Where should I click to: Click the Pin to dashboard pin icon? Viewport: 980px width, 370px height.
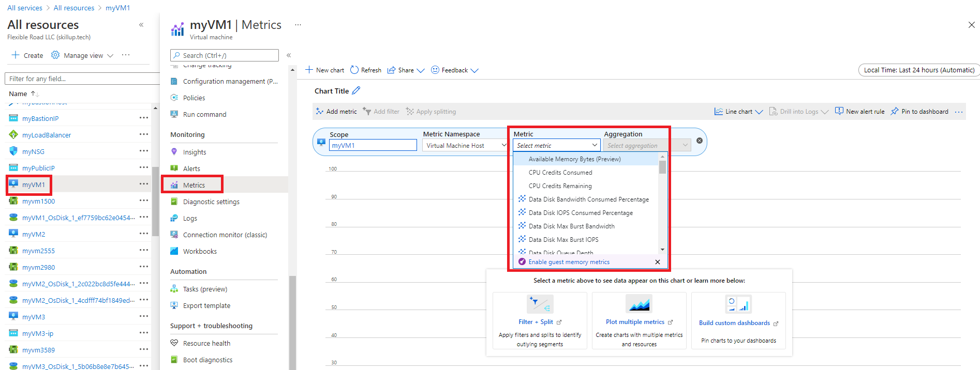click(894, 111)
